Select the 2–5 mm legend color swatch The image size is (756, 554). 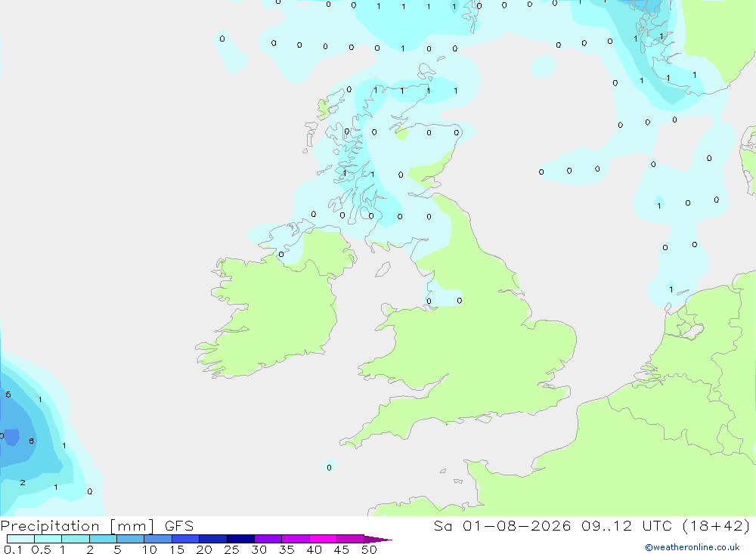(103, 539)
